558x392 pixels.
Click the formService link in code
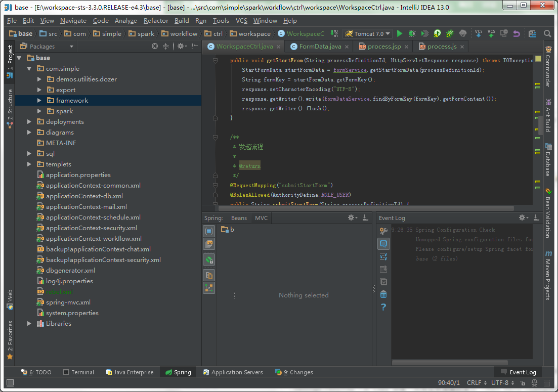click(350, 70)
